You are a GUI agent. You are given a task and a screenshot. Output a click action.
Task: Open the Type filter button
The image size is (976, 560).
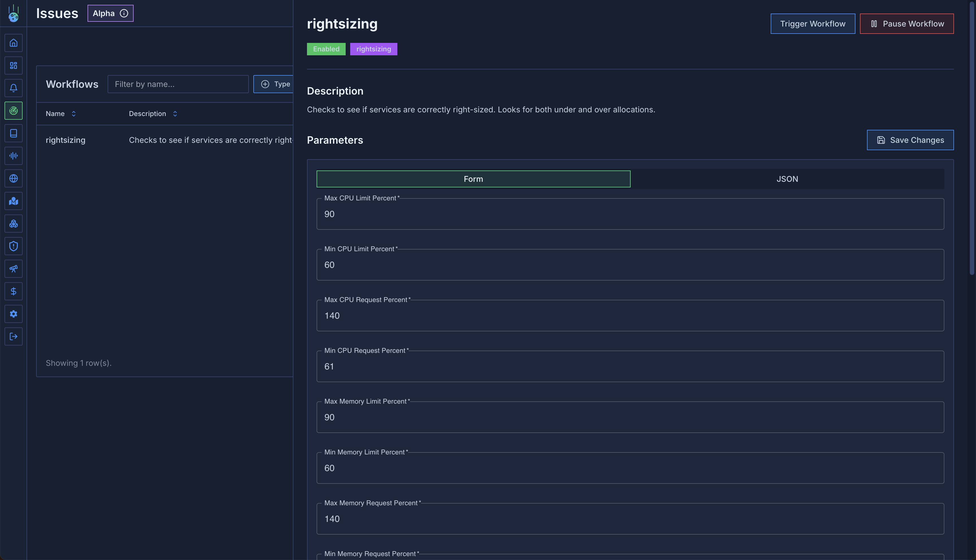coord(275,84)
